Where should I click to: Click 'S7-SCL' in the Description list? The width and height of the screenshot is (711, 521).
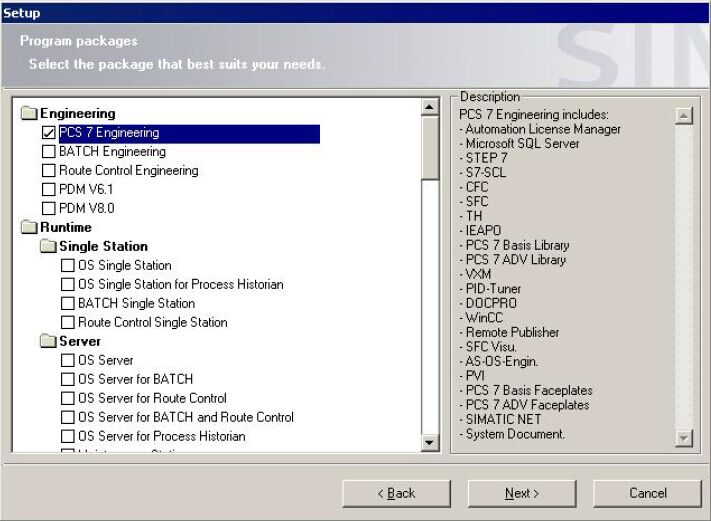pyautogui.click(x=486, y=173)
